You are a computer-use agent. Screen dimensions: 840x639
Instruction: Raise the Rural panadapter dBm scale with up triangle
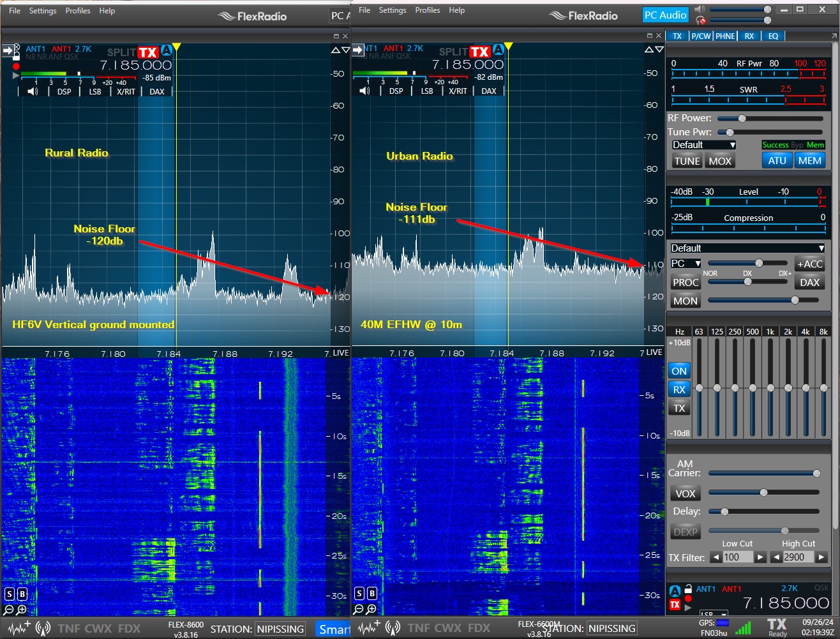[336, 50]
